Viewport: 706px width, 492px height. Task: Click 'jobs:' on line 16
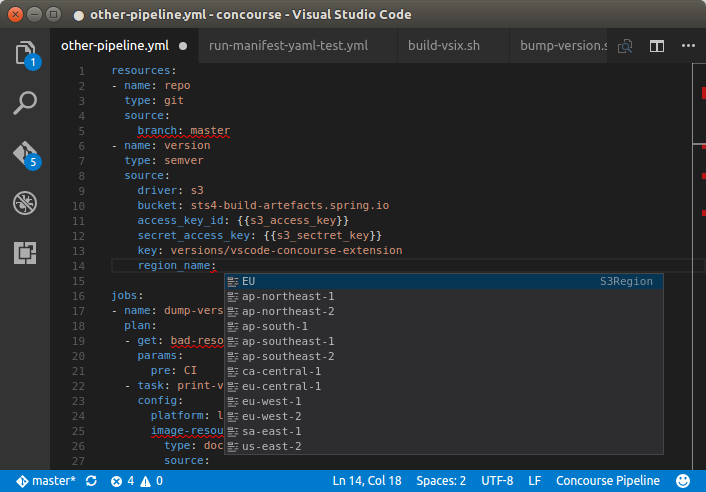point(127,295)
